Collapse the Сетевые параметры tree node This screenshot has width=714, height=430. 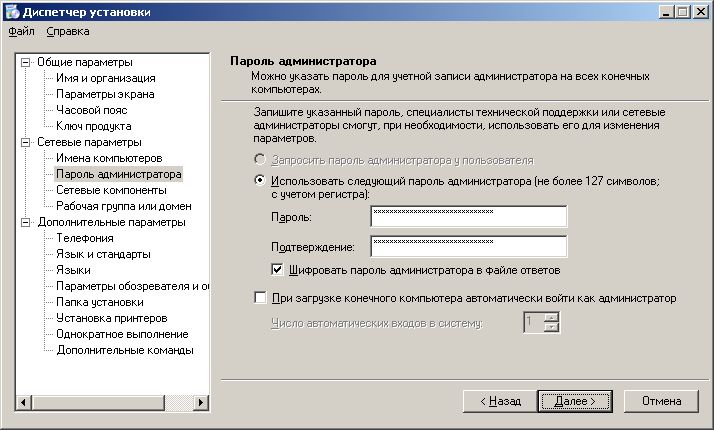(26, 142)
